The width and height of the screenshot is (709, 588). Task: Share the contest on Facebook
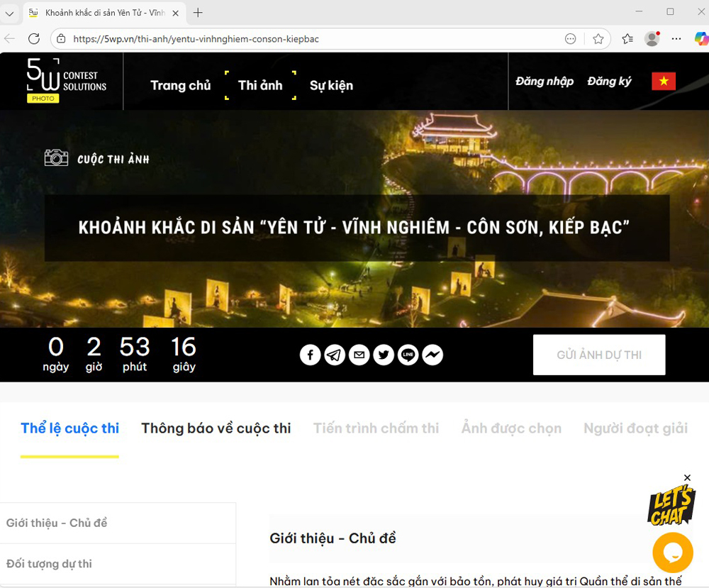click(310, 355)
